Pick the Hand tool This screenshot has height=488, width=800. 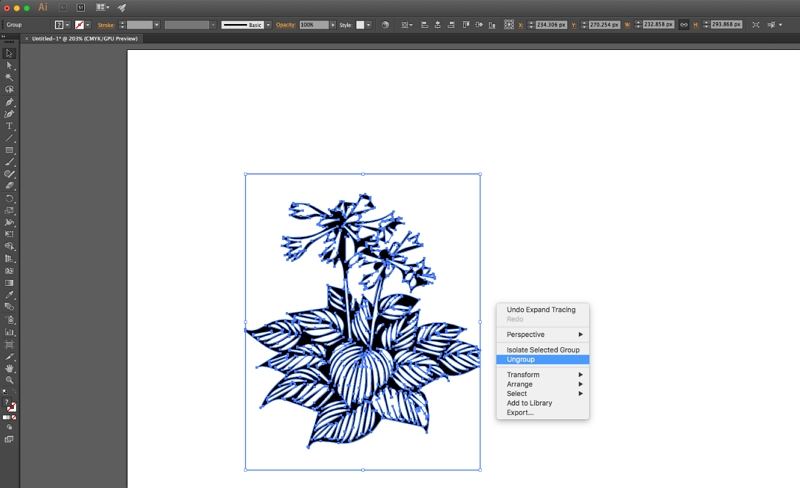tap(10, 368)
